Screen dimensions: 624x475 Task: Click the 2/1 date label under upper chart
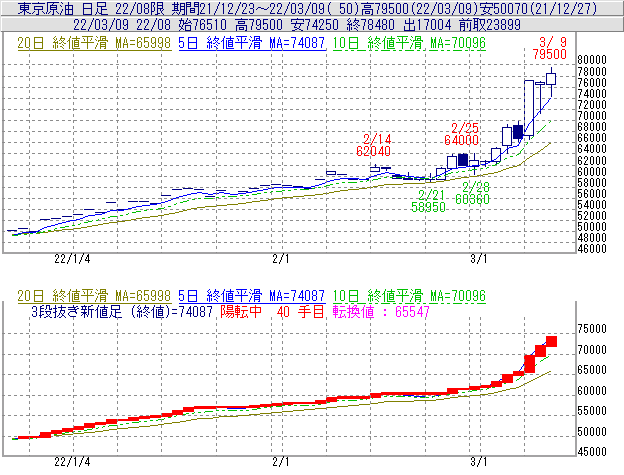click(281, 259)
